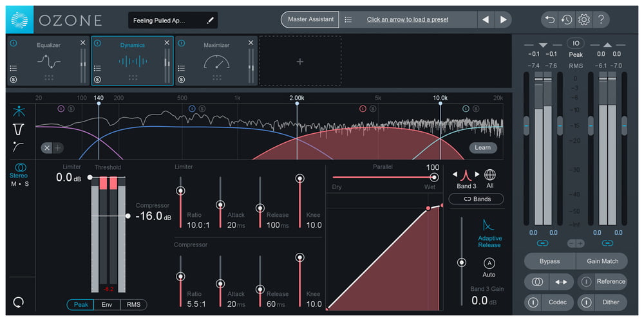Toggle the link Bands button

[476, 199]
